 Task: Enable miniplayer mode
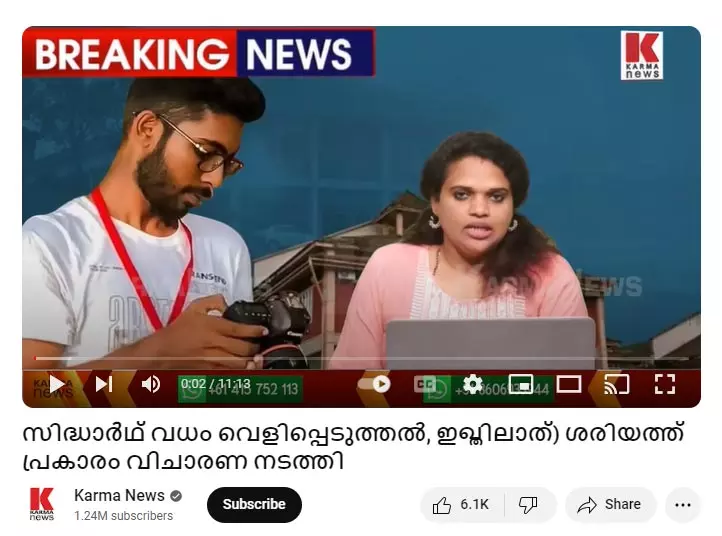(521, 384)
